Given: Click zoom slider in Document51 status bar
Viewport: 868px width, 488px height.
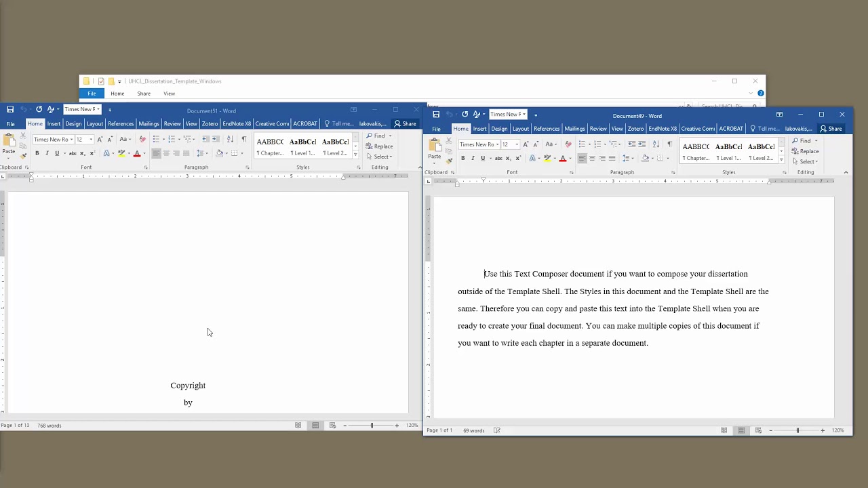Looking at the screenshot, I should coord(372,426).
